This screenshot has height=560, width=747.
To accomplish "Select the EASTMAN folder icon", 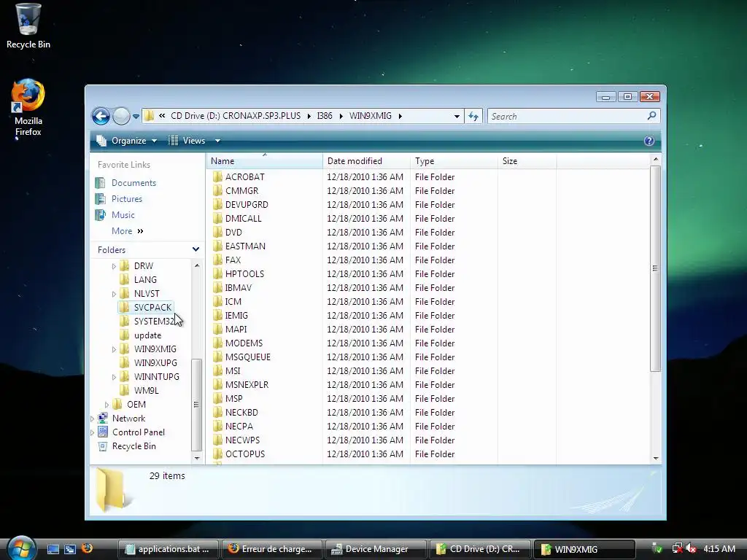I will 217,246.
